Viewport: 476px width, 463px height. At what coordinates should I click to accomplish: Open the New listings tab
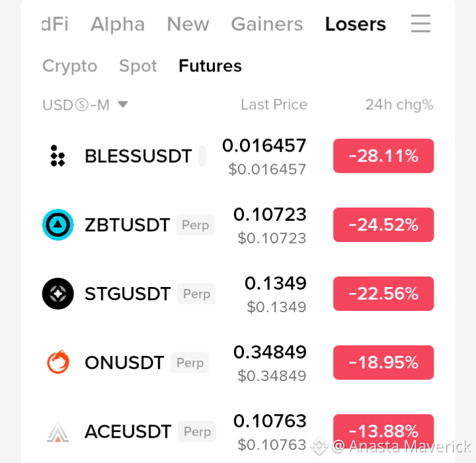click(188, 24)
